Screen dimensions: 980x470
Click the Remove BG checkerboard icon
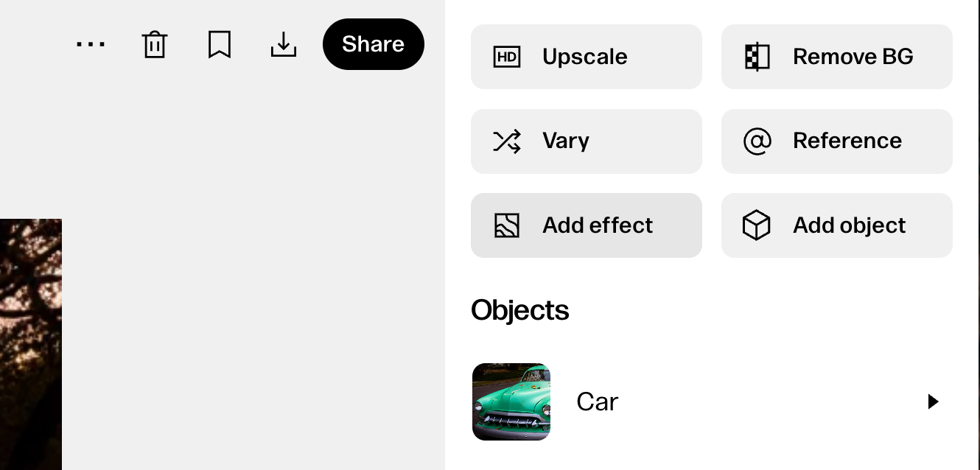[757, 57]
